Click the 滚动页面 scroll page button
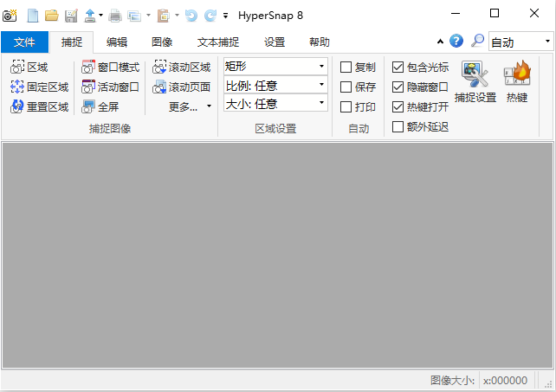 coord(182,87)
